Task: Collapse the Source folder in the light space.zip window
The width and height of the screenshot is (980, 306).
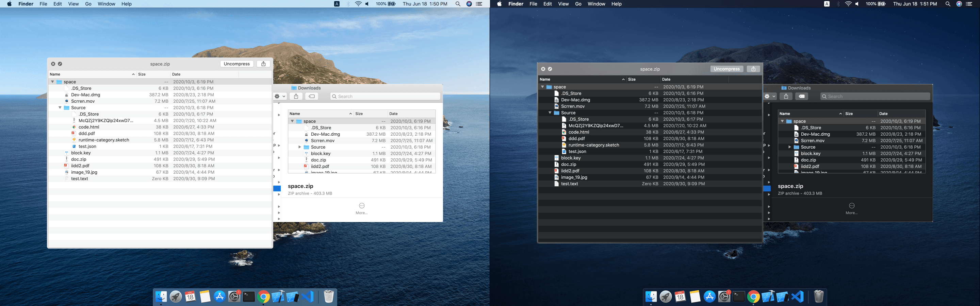Action: pos(60,107)
